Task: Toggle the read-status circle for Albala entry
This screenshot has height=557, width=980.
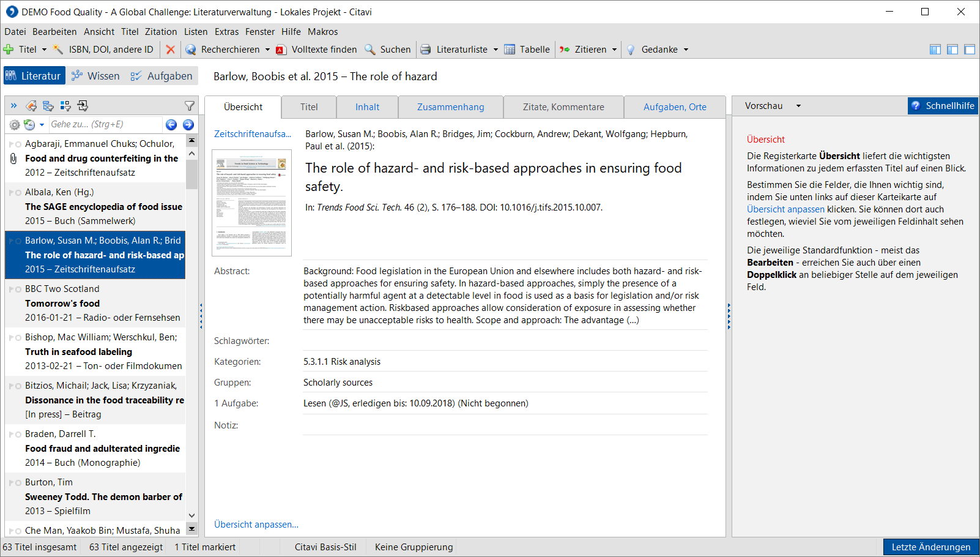Action: [18, 192]
